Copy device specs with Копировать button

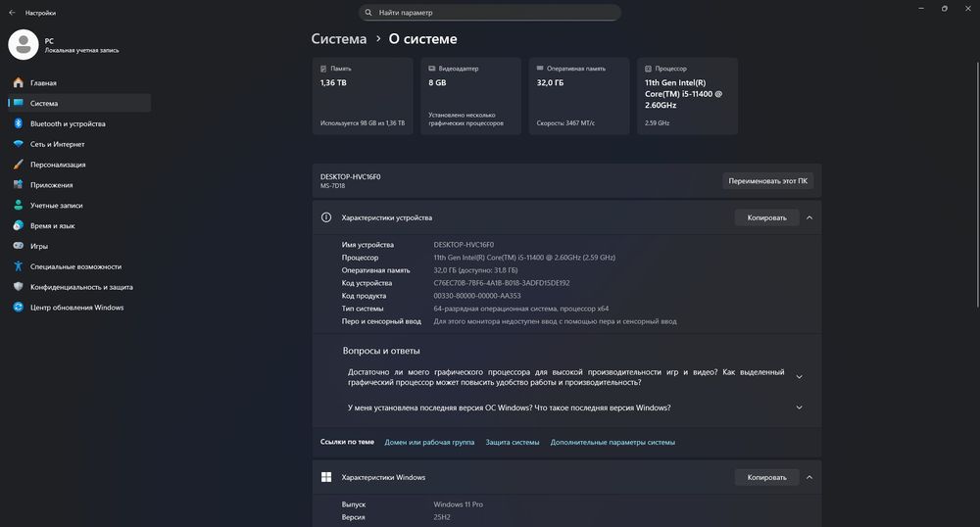click(x=766, y=217)
